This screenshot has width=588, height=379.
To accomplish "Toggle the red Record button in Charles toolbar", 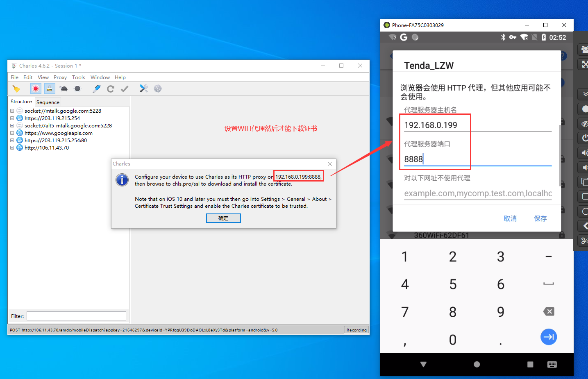I will (x=36, y=89).
